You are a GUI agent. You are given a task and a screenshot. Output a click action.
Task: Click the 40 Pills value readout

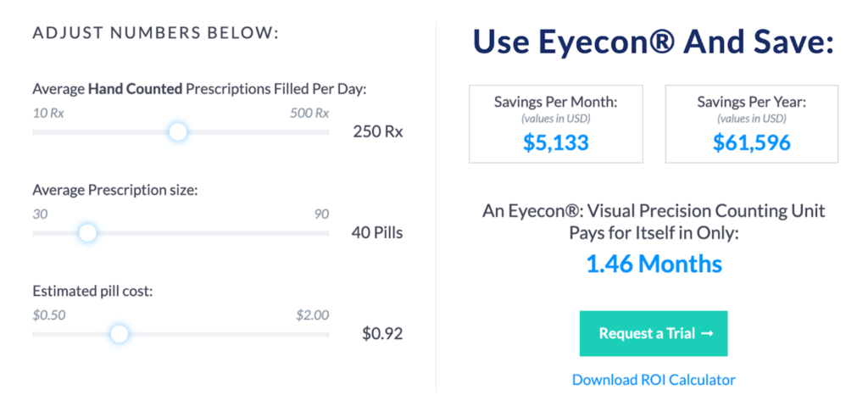point(377,233)
